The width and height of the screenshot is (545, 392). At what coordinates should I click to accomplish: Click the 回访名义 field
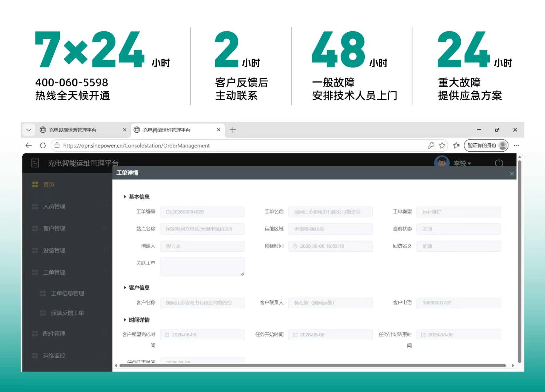click(x=459, y=246)
